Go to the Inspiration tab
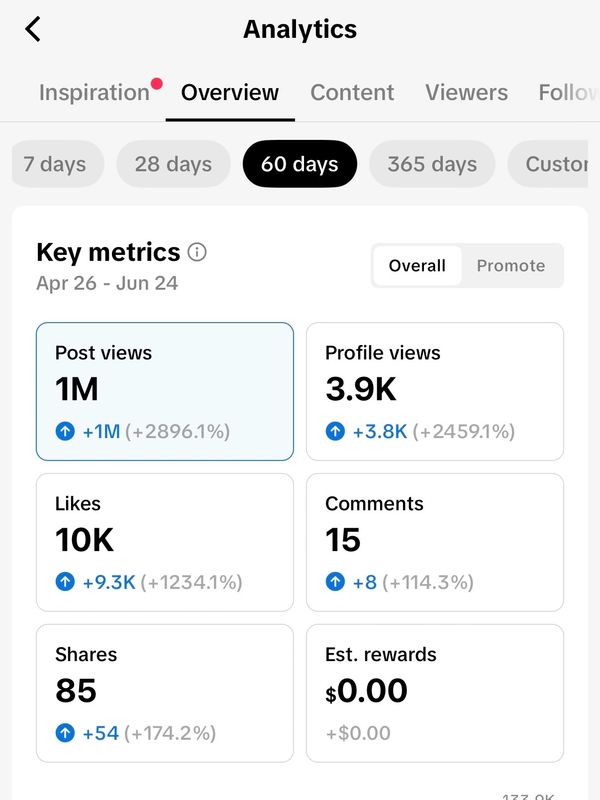This screenshot has width=600, height=800. pyautogui.click(x=94, y=93)
